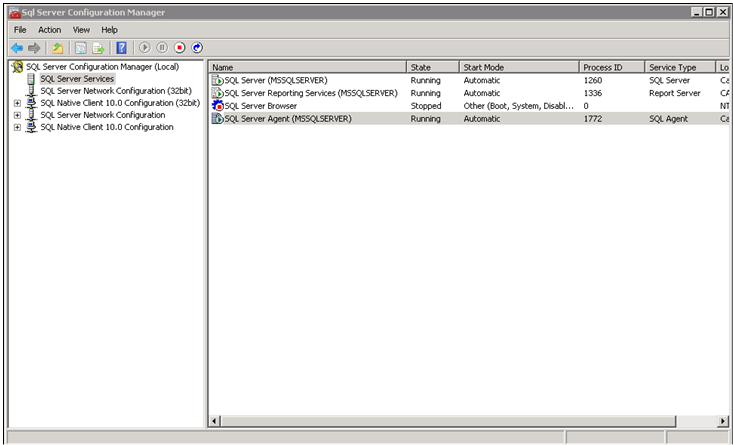Click the Forward arrow toolbar icon

click(34, 48)
